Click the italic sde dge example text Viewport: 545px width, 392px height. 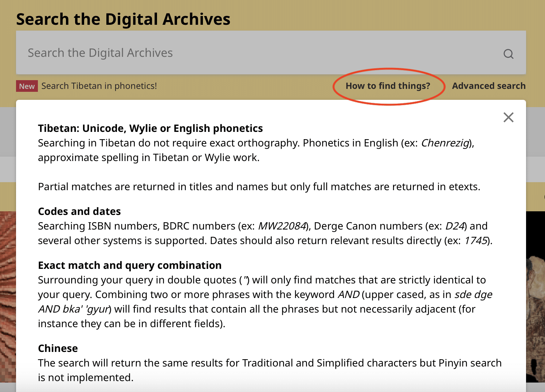473,294
